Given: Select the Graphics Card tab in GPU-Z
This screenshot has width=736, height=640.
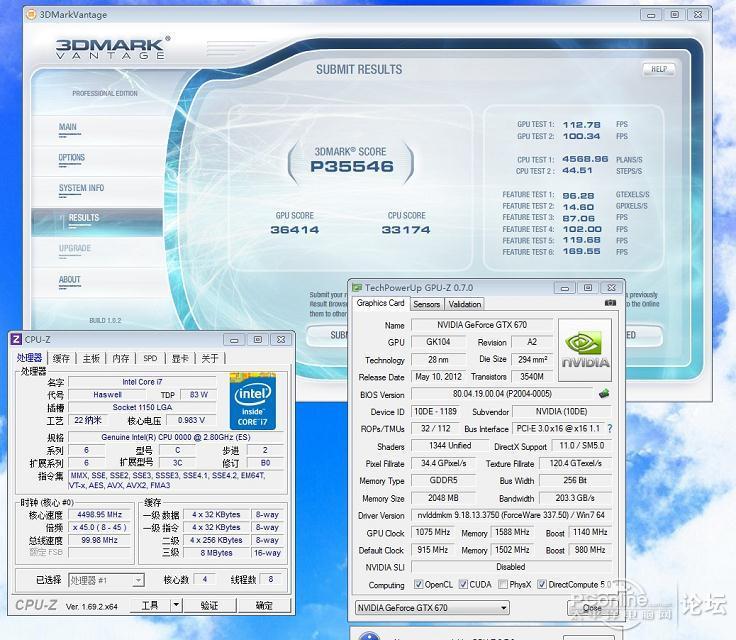Looking at the screenshot, I should coord(380,303).
